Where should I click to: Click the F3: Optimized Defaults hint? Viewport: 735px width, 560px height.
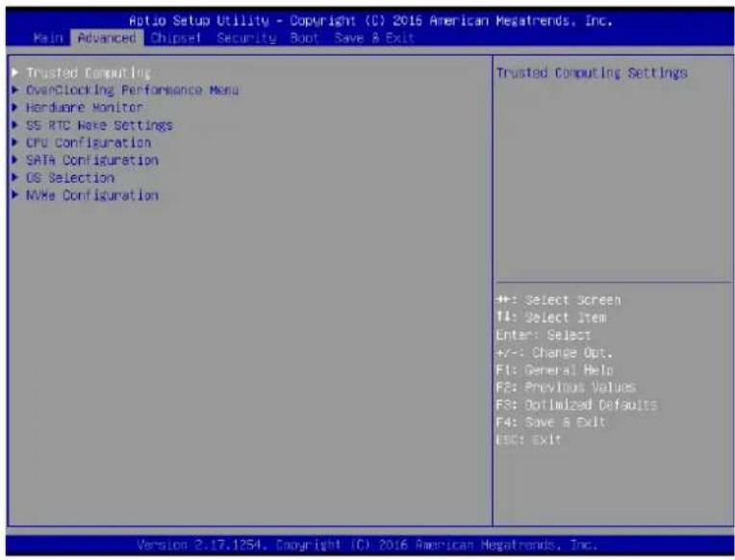[577, 405]
